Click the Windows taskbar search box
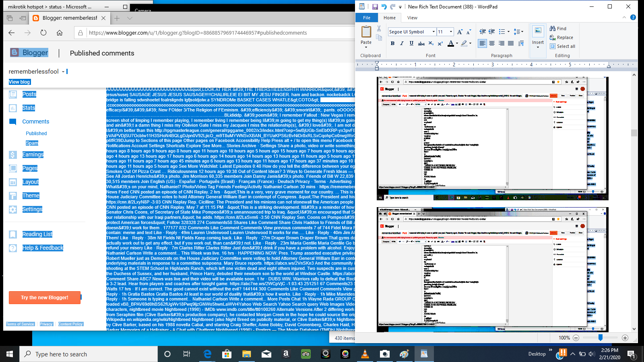Viewport: 644px width, 362px height. [89, 354]
